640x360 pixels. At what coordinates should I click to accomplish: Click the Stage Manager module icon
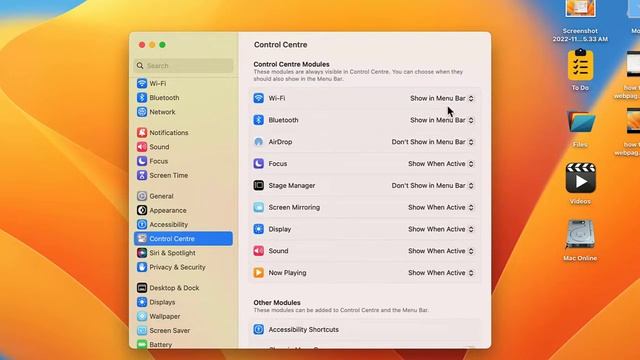click(258, 185)
